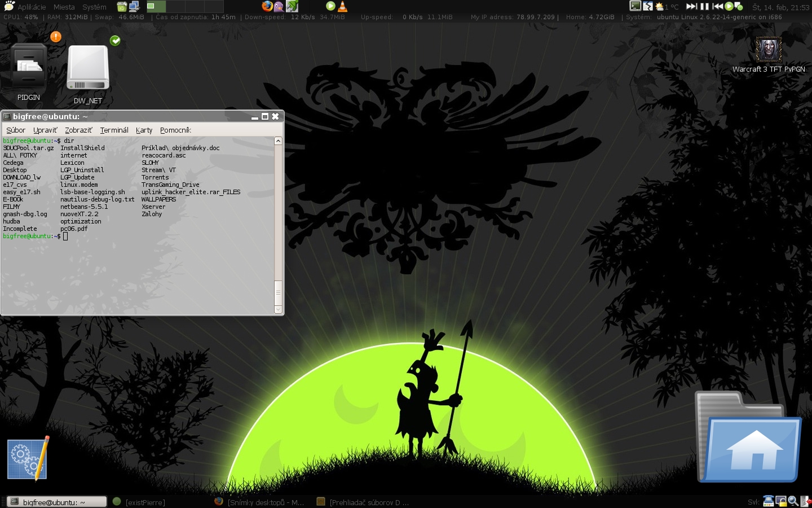The image size is (812, 508).
Task: Click the CPU1 48% status readout
Action: (x=21, y=17)
